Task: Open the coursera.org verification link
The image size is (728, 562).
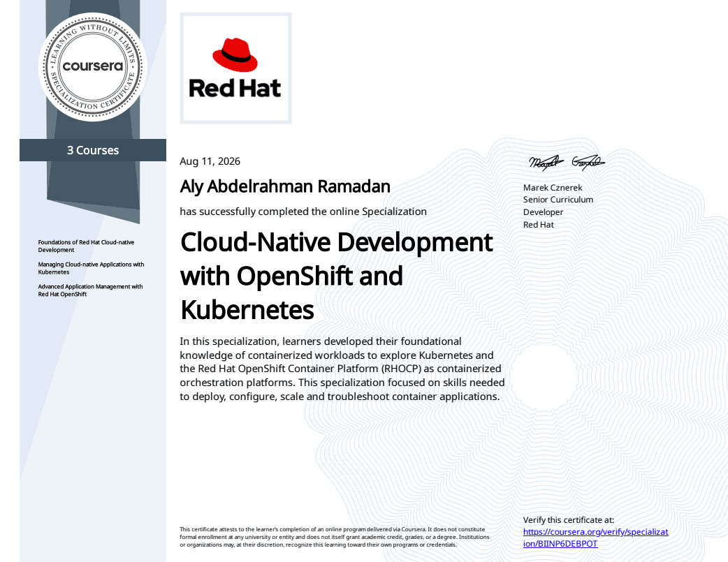Action: [595, 538]
